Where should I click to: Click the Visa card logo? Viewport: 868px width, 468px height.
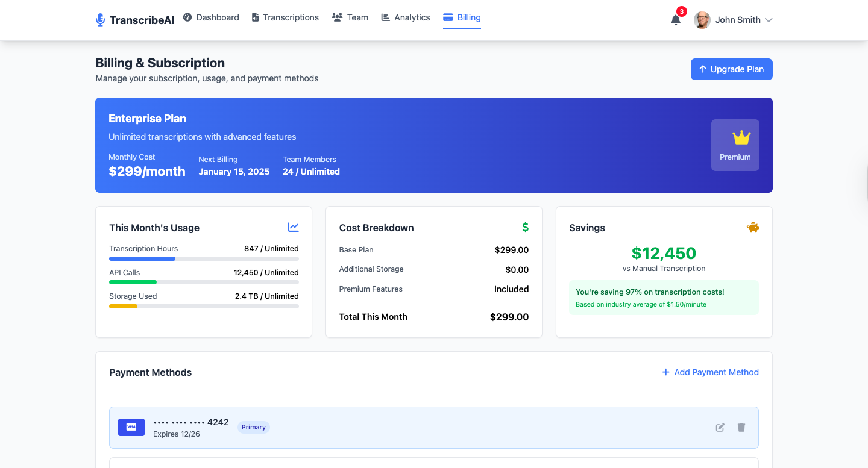(131, 427)
